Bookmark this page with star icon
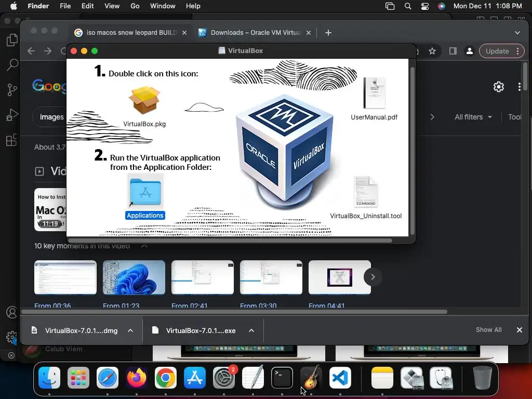Image resolution: width=532 pixels, height=399 pixels. coord(432,51)
